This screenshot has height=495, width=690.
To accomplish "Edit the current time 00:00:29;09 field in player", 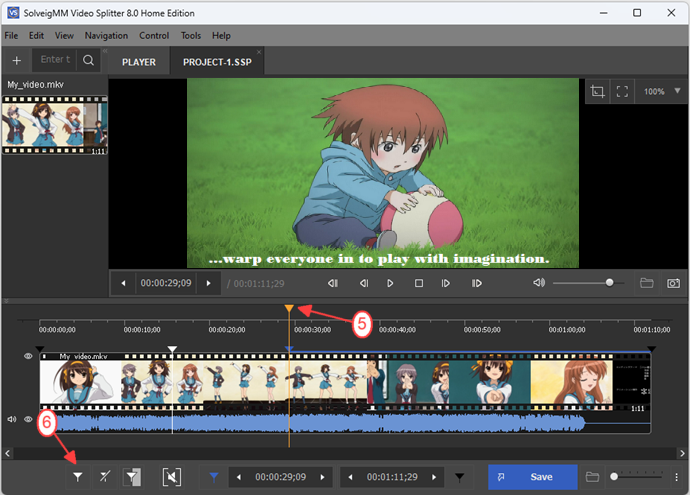I will [166, 283].
